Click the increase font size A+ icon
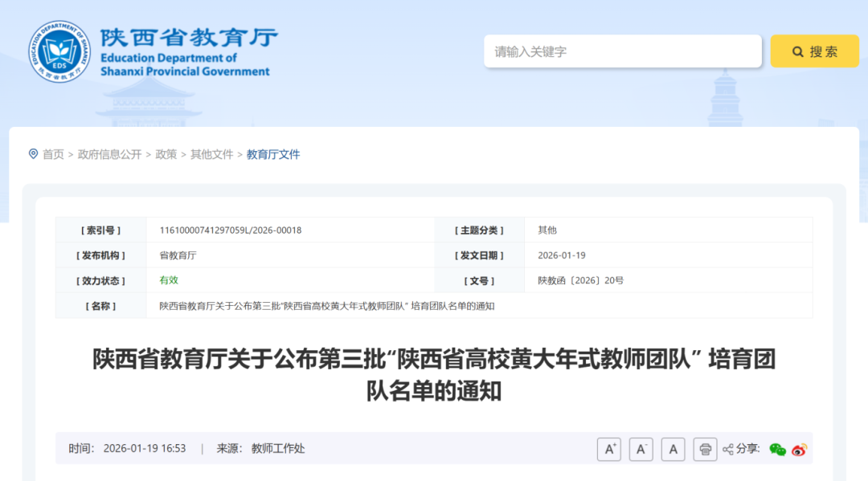This screenshot has height=481, width=868. pyautogui.click(x=609, y=449)
